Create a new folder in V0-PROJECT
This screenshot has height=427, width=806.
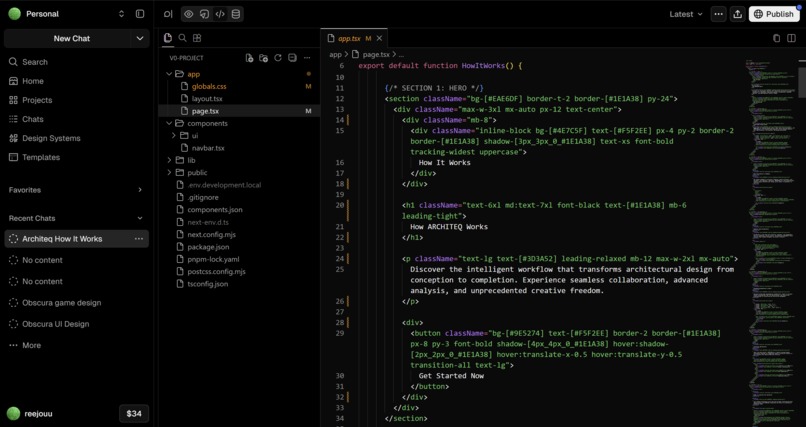(264, 58)
